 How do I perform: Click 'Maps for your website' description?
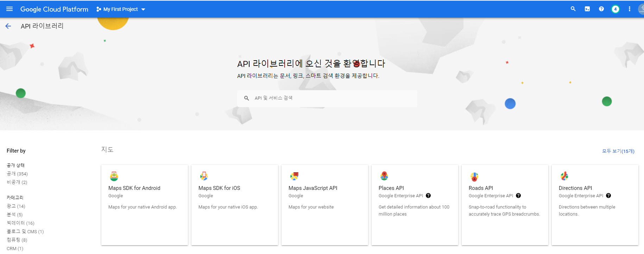click(x=311, y=207)
